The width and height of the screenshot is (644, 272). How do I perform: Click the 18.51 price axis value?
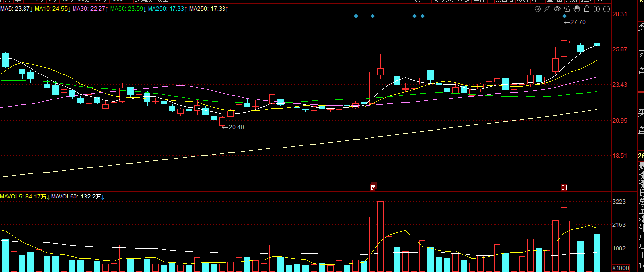[620, 156]
